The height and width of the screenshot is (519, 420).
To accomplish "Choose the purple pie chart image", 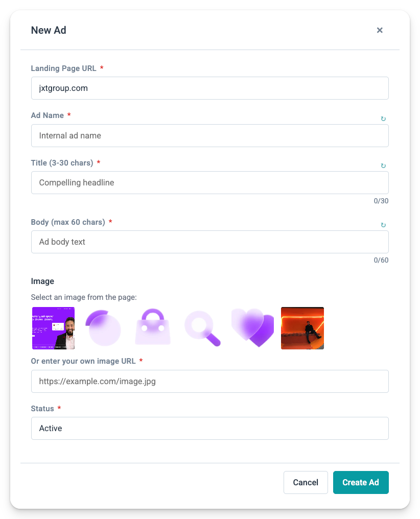I will pos(103,328).
